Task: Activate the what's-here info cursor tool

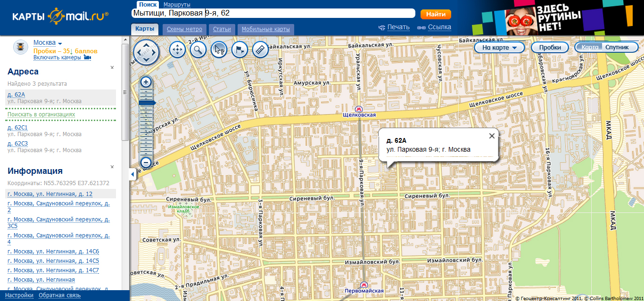Action: pyautogui.click(x=219, y=49)
